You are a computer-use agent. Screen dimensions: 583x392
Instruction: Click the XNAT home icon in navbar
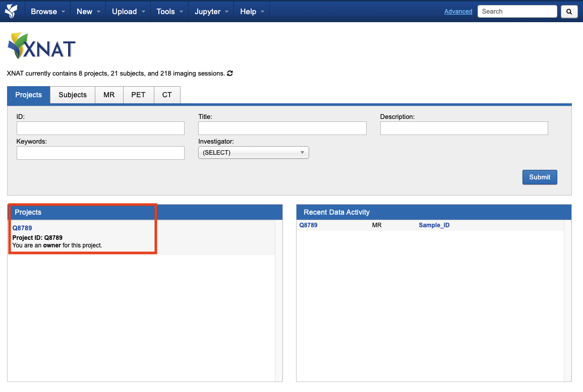[11, 11]
